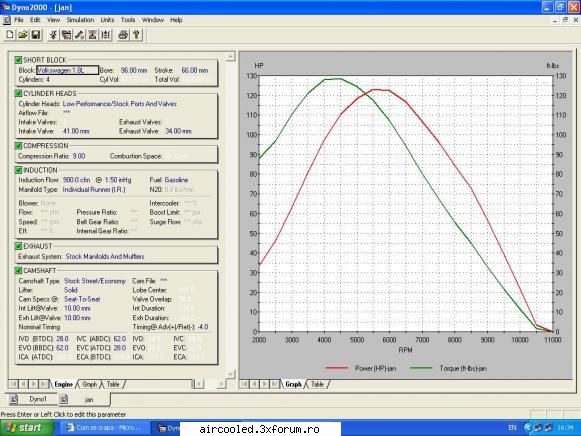
Task: Toggle the CYLINDER HEADS checkbox
Action: (18, 93)
